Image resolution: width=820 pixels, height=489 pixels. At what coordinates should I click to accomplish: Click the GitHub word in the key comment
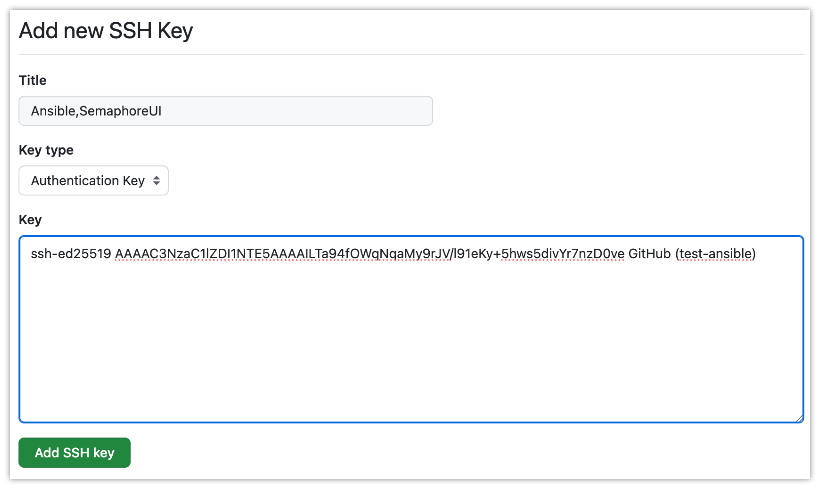(x=649, y=254)
